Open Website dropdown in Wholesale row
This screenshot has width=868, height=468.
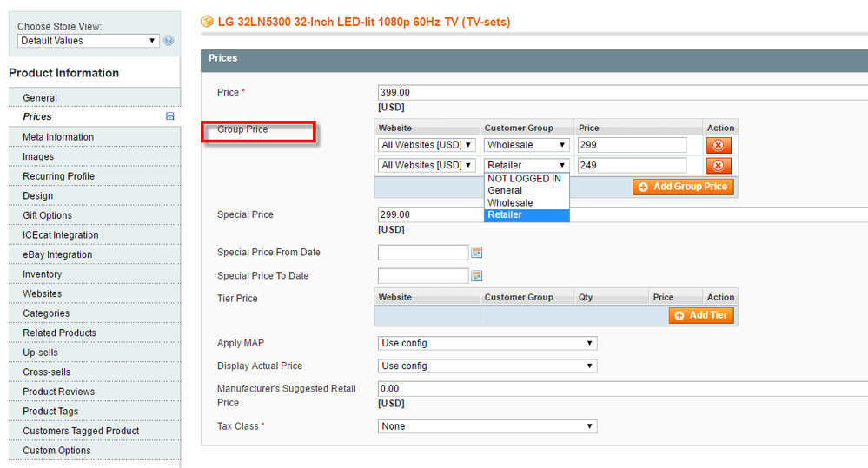tap(427, 145)
